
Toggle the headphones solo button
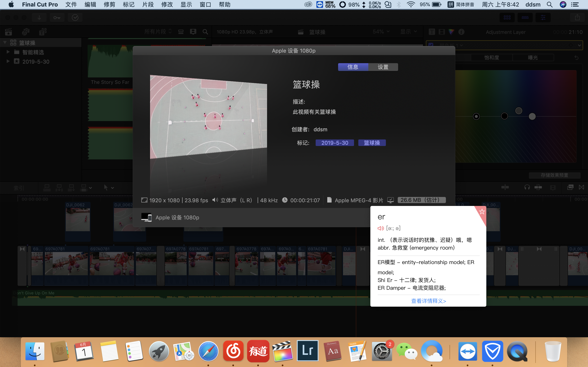527,187
